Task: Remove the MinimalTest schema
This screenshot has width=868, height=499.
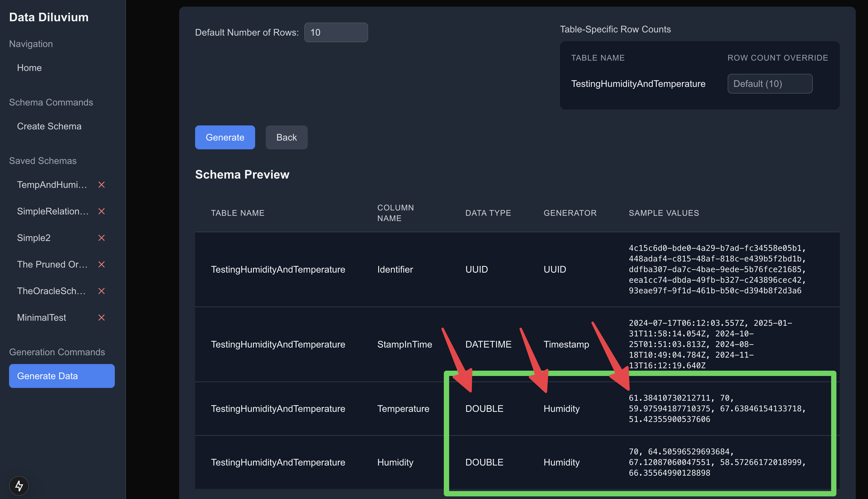Action: click(102, 317)
